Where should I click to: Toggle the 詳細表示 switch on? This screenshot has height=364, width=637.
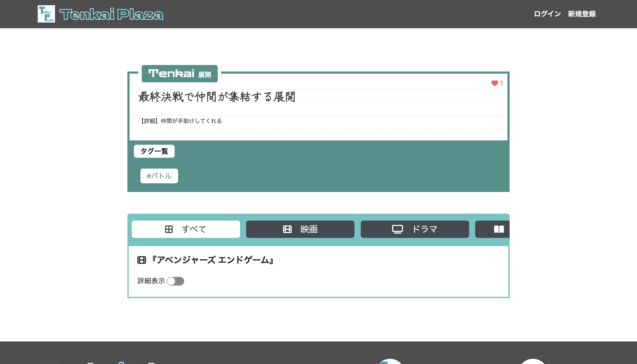[175, 281]
